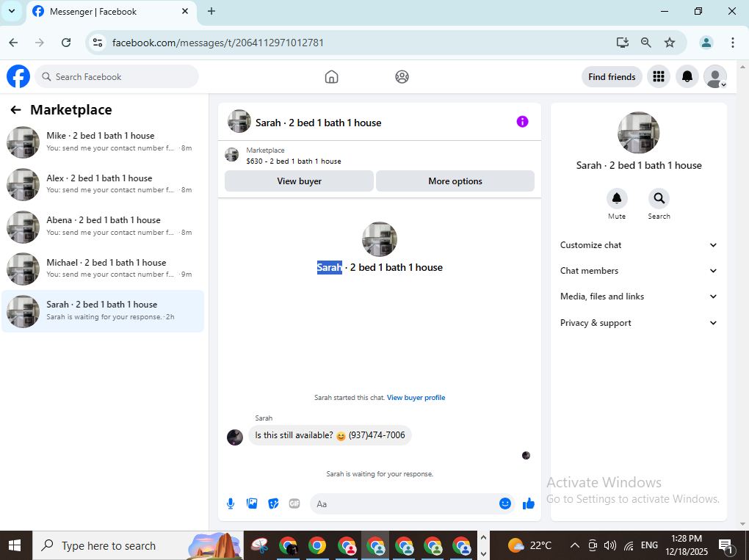Bookmark this page star icon
Image resolution: width=749 pixels, height=560 pixels.
click(x=670, y=43)
